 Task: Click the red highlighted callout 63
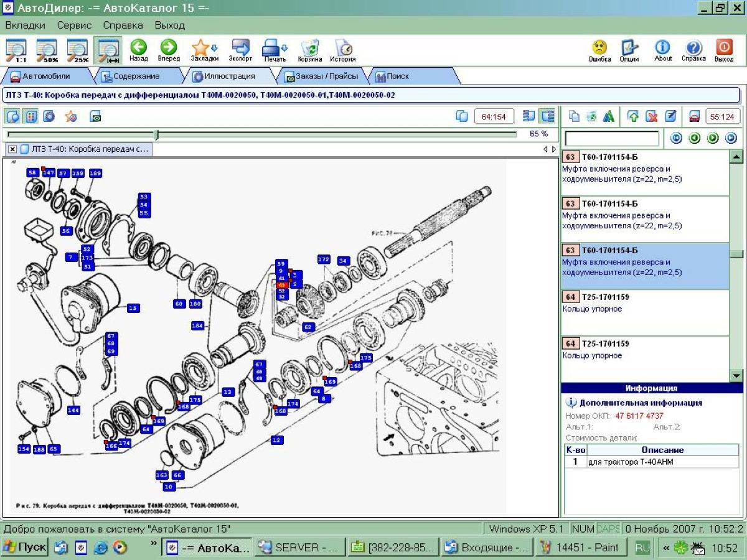point(281,284)
